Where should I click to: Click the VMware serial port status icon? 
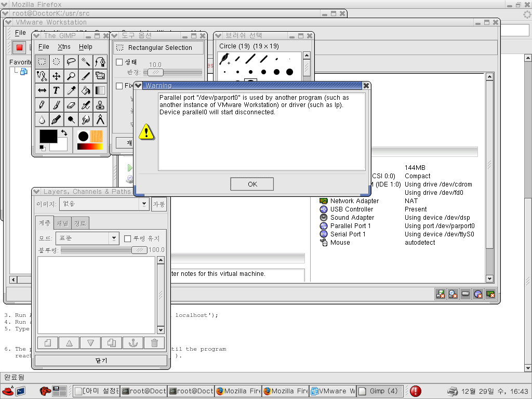(478, 294)
